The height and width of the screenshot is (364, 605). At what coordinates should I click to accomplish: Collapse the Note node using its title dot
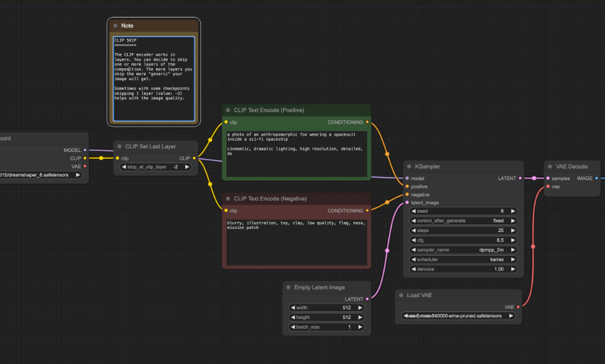pos(115,26)
